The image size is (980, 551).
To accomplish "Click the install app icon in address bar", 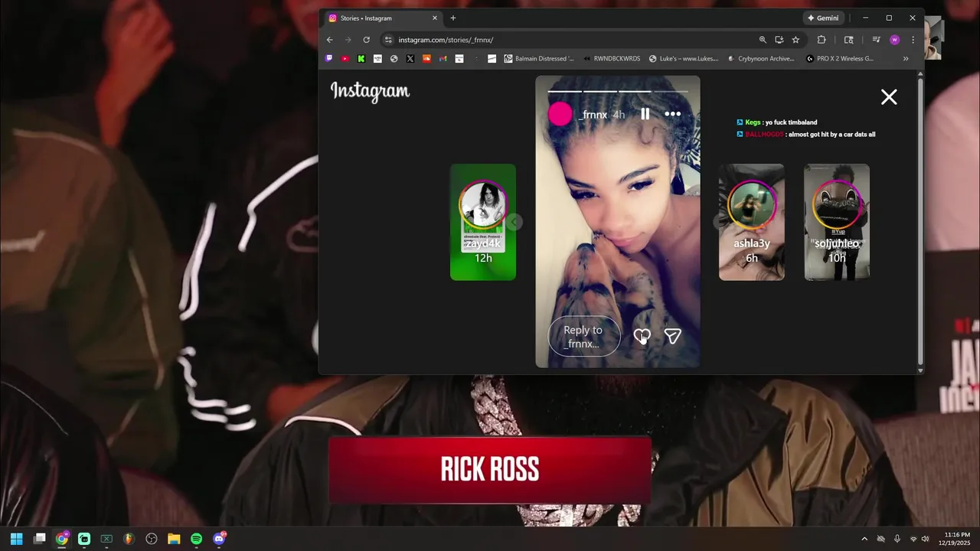I will (779, 40).
